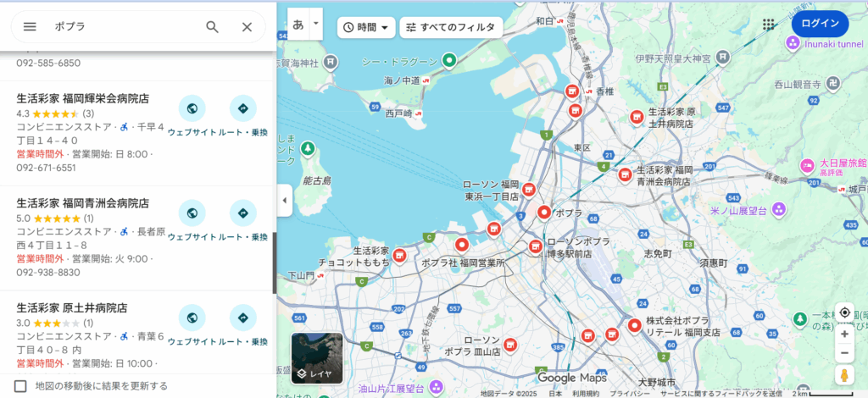Click 米ノ山展望台 purple pin
Image resolution: width=868 pixels, height=398 pixels.
point(779,209)
